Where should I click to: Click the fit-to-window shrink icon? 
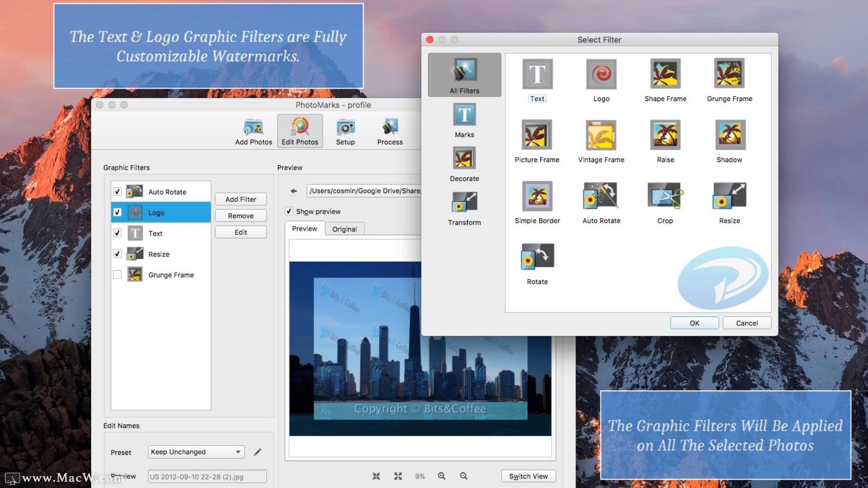[376, 476]
